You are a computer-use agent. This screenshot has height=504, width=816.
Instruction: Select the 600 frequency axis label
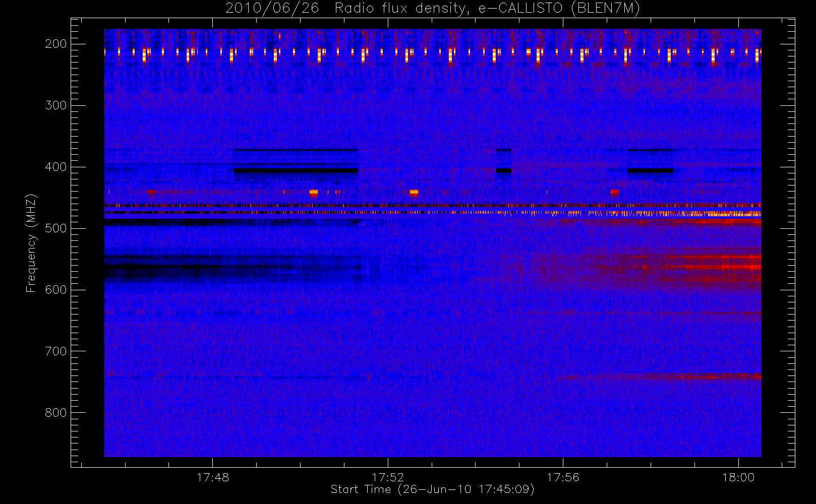[x=55, y=290]
